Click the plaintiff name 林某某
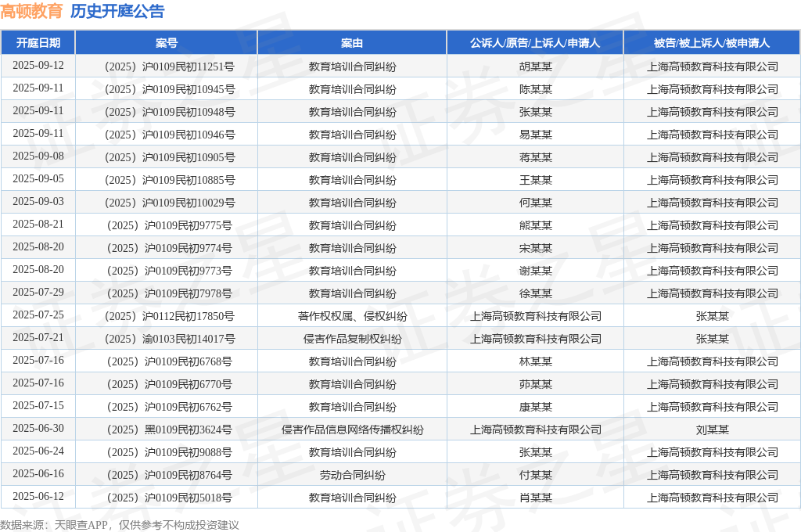The image size is (801, 532). tap(535, 361)
